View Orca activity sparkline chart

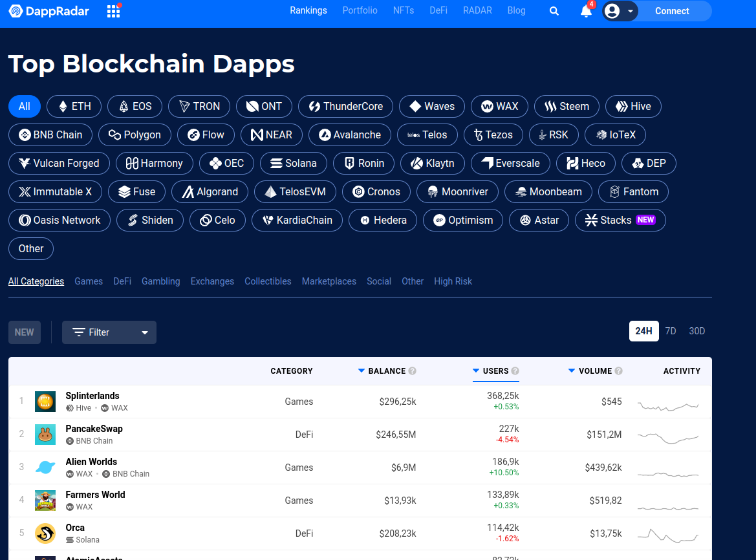coord(668,536)
